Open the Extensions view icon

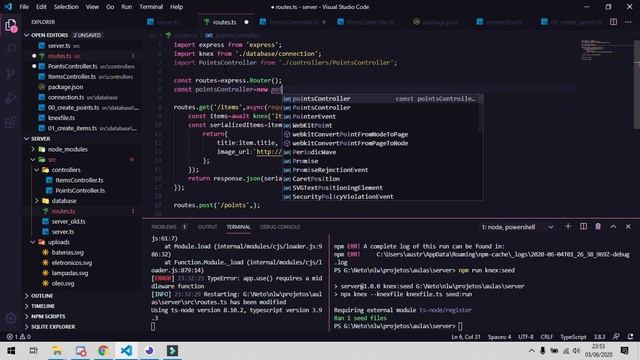click(x=11, y=122)
